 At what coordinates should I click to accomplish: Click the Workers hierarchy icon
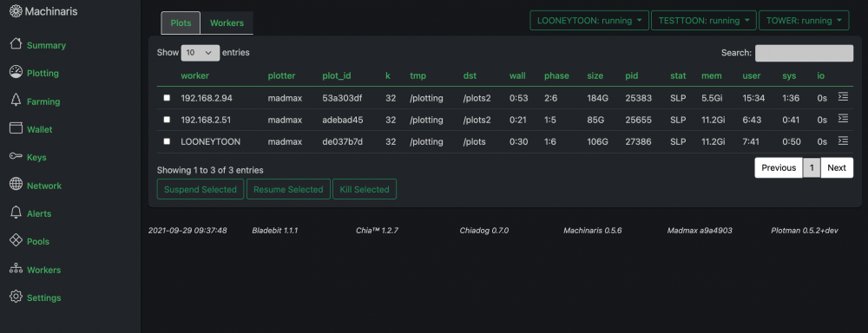(x=16, y=269)
